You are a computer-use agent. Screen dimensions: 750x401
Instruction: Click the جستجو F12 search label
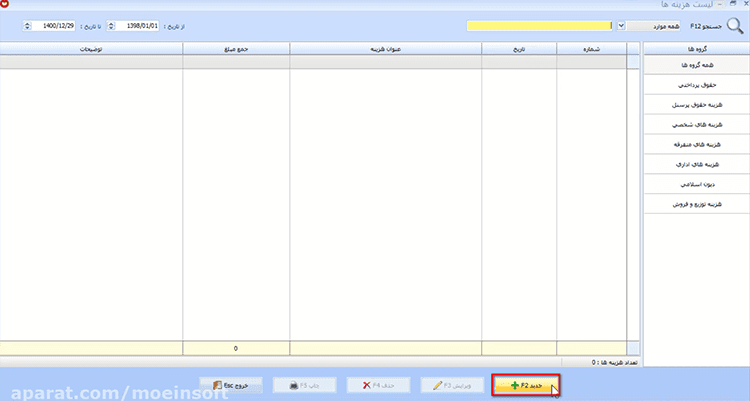point(706,26)
